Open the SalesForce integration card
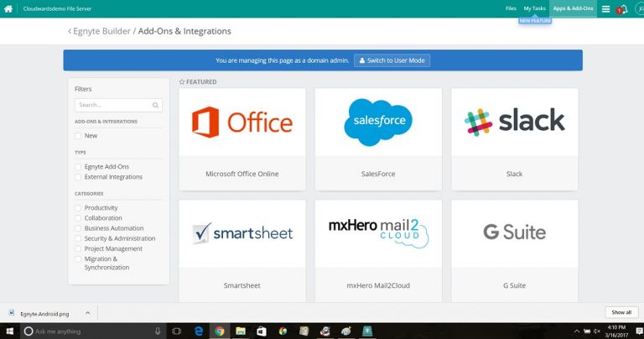 378,139
